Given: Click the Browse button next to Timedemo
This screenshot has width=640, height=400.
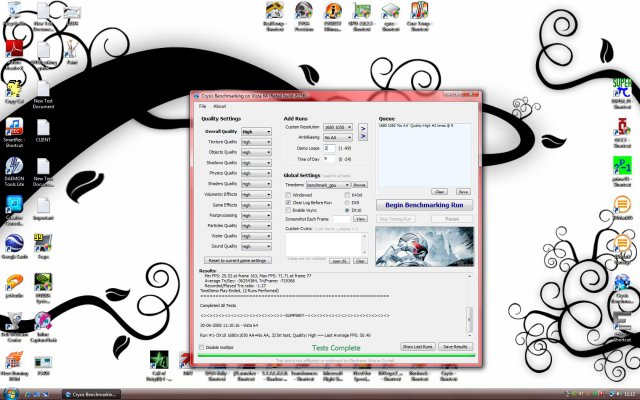Looking at the screenshot, I should point(360,185).
